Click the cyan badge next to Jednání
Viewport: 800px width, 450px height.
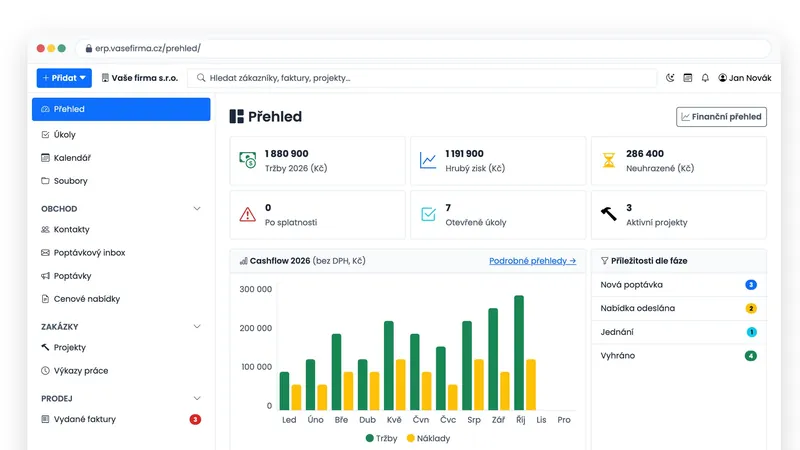[x=751, y=332]
